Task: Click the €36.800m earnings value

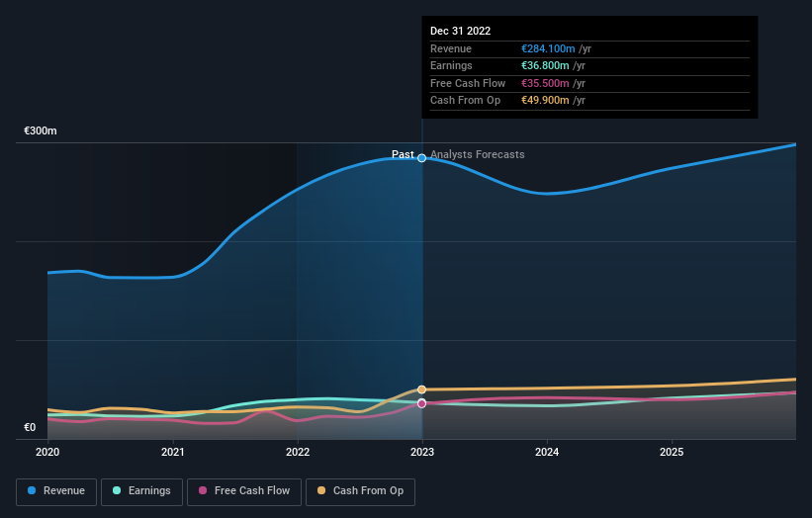Action: (x=545, y=65)
